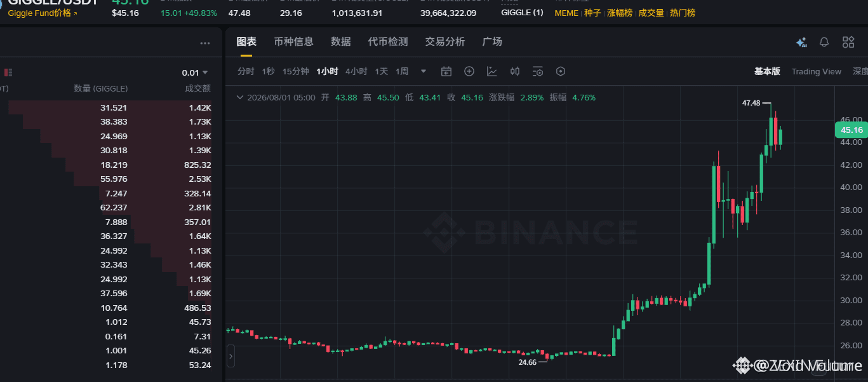Screen dimensions: 868x382
Task: Select the 分时 interval
Action: [246, 71]
